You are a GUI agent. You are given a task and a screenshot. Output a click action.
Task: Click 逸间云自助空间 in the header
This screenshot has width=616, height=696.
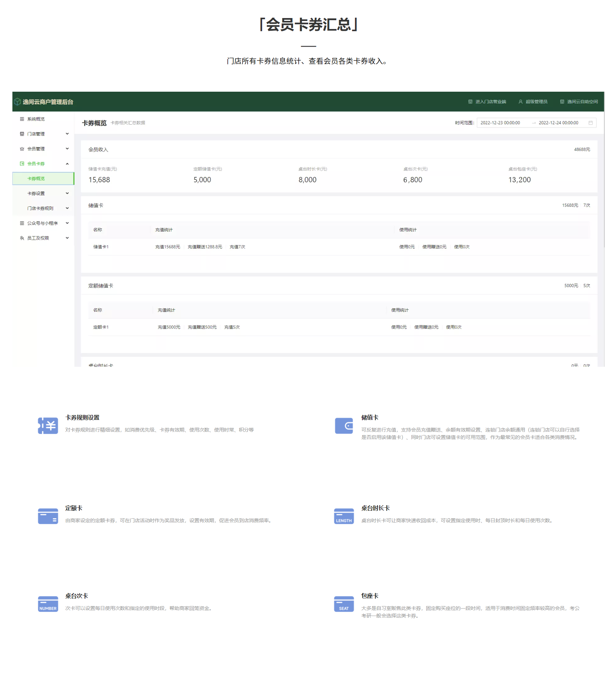(579, 102)
